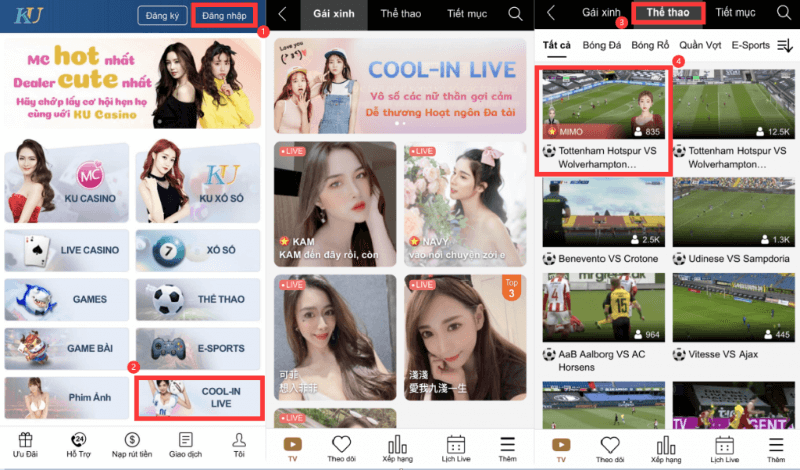This screenshot has width=800, height=470.
Task: Open the GAME BÀI tile
Action: [x=67, y=348]
